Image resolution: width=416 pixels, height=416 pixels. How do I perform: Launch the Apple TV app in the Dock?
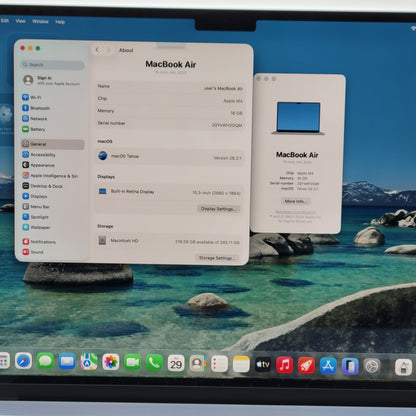[x=263, y=365]
